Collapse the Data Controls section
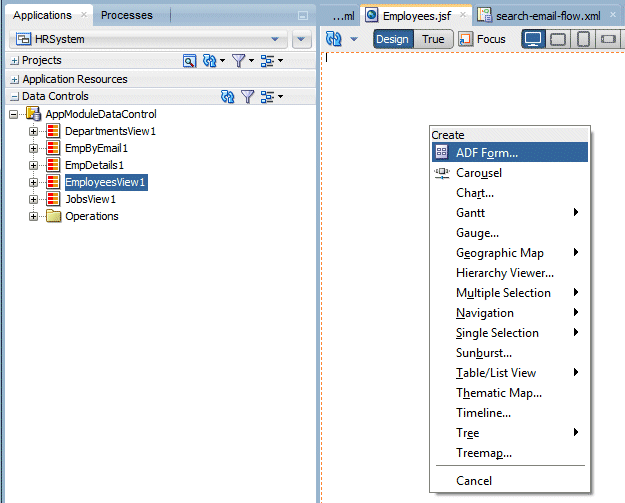Screen dimensions: 625x503 [x=14, y=96]
